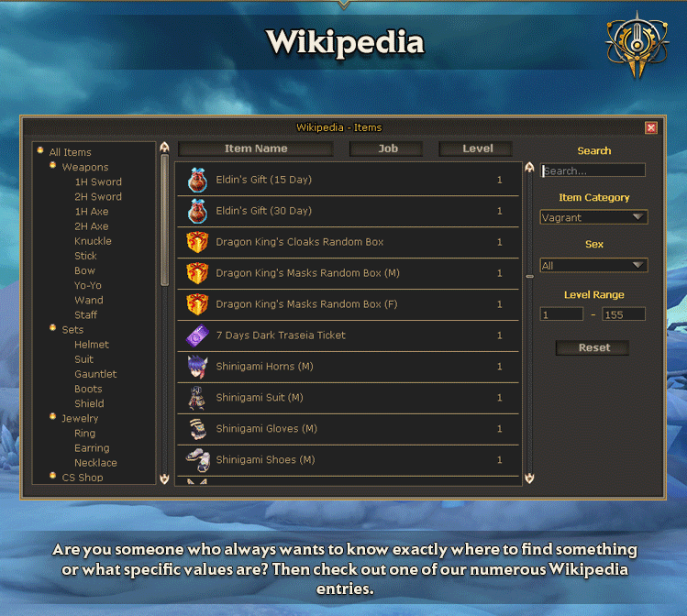687x616 pixels.
Task: Select Stick in category tree
Action: tap(85, 256)
